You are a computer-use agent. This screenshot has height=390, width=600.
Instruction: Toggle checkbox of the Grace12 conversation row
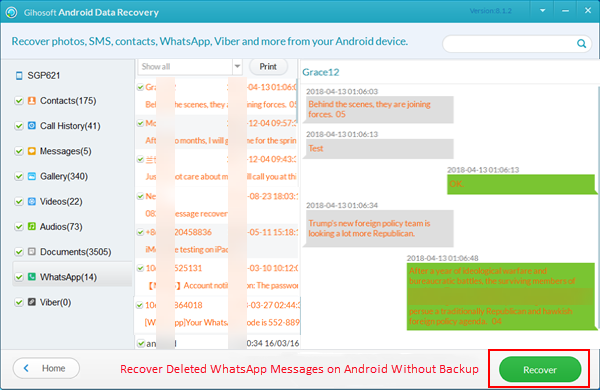click(x=140, y=87)
